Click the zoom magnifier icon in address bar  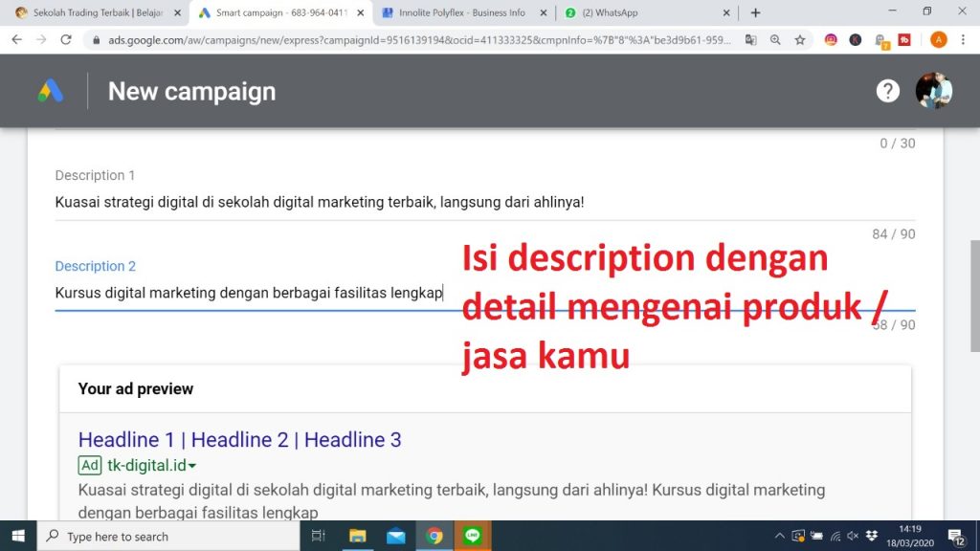click(x=775, y=40)
